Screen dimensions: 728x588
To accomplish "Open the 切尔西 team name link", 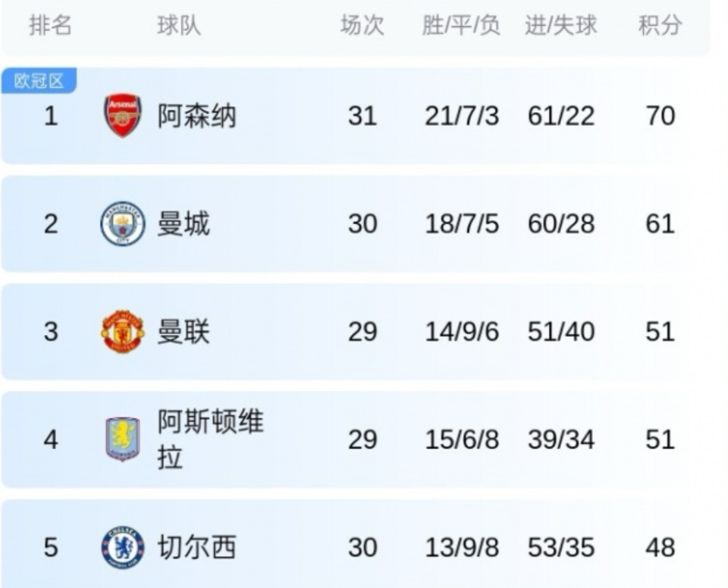I will coord(196,547).
